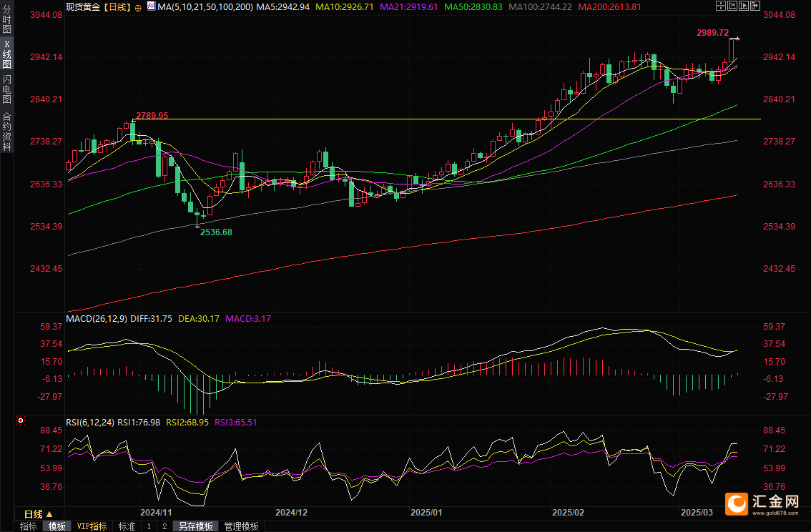The width and height of the screenshot is (811, 532).
Task: Open the 合约资料 contract info panel
Action: pyautogui.click(x=6, y=132)
